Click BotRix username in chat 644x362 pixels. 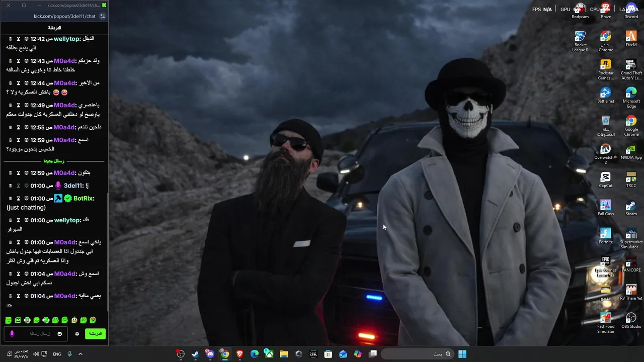click(x=84, y=198)
